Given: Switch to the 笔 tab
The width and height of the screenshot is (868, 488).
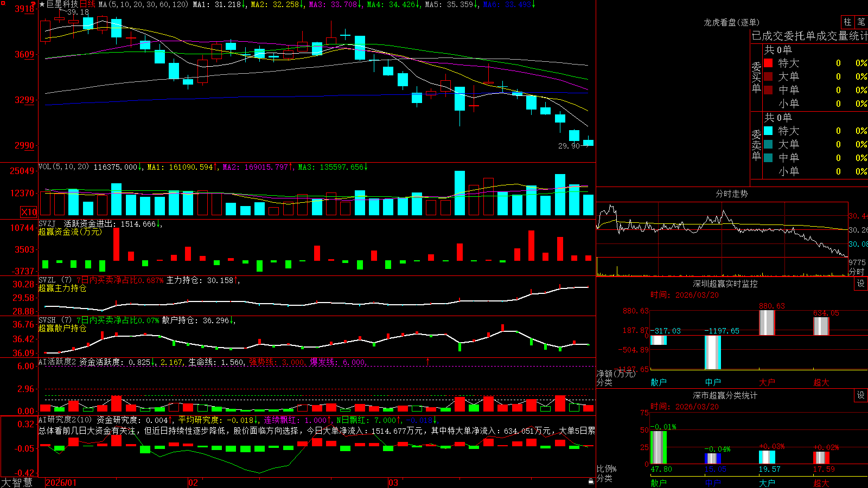Looking at the screenshot, I should [861, 22].
